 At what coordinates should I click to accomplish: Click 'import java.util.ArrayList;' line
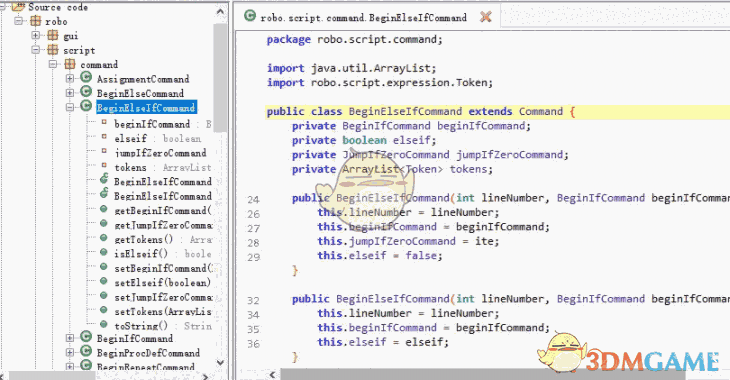351,68
